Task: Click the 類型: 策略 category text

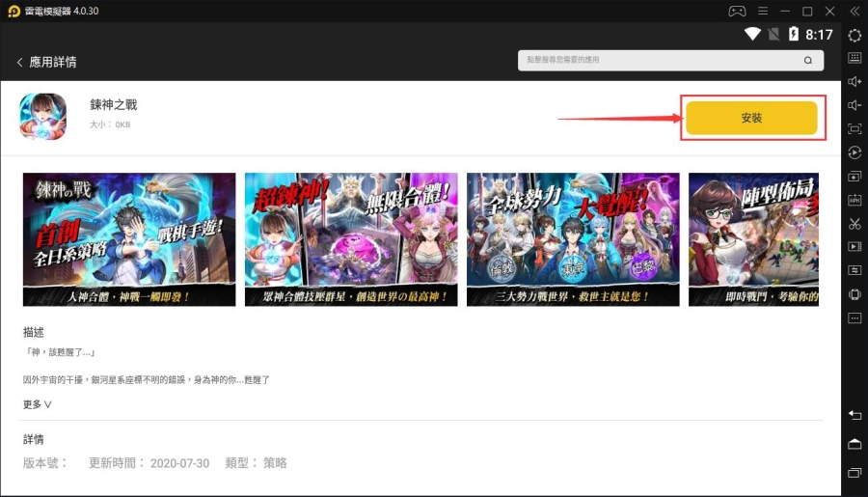Action: click(x=256, y=462)
